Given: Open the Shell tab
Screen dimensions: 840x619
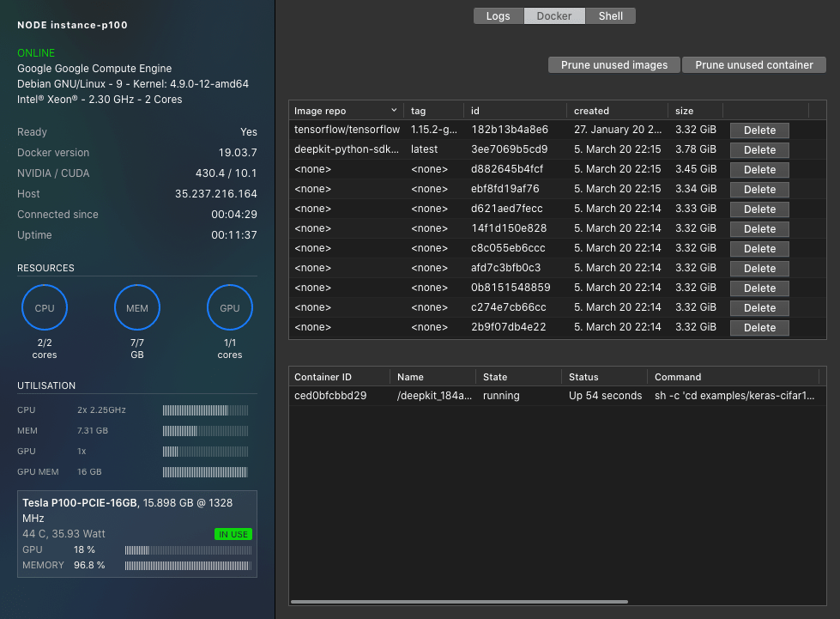Looking at the screenshot, I should tap(610, 16).
